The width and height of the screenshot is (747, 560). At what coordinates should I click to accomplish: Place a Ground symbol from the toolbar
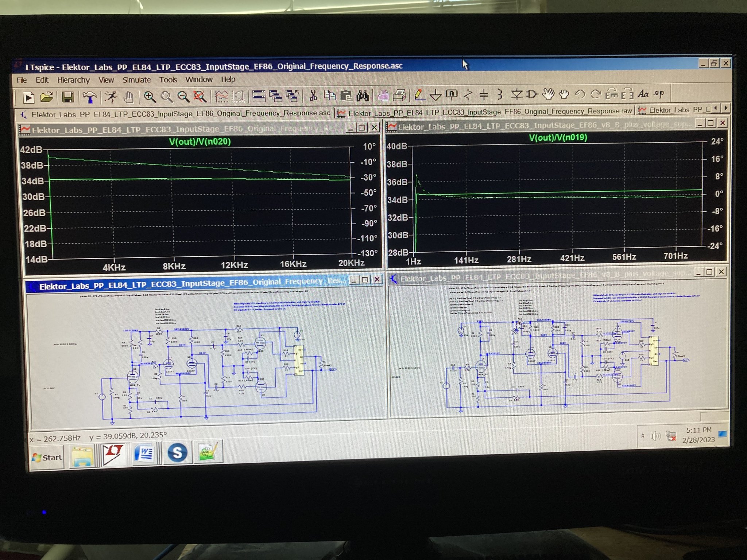[436, 95]
